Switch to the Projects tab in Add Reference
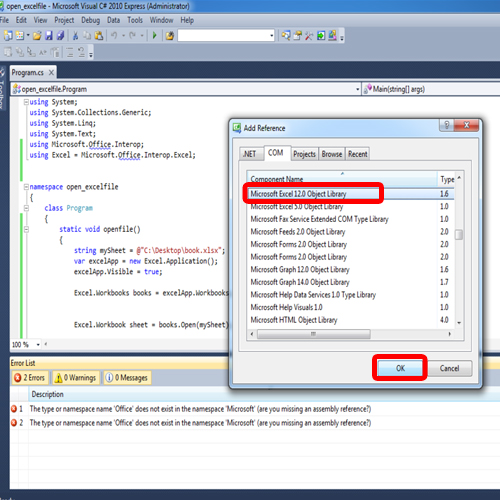Image resolution: width=500 pixels, height=500 pixels. point(304,154)
